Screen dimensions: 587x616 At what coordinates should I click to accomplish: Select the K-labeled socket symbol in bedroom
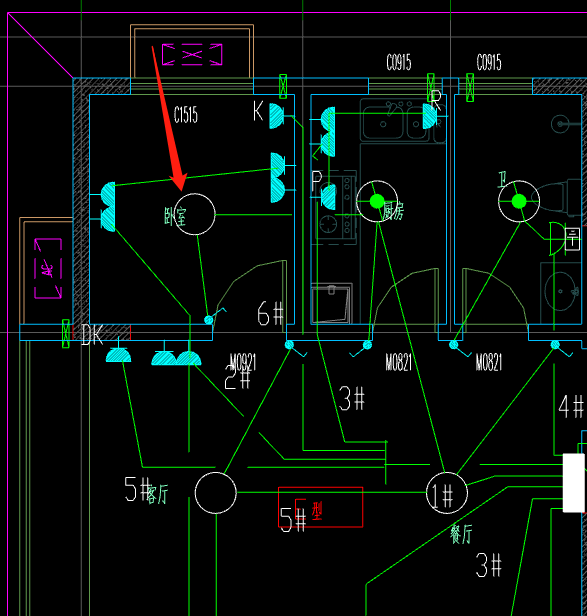coord(277,116)
